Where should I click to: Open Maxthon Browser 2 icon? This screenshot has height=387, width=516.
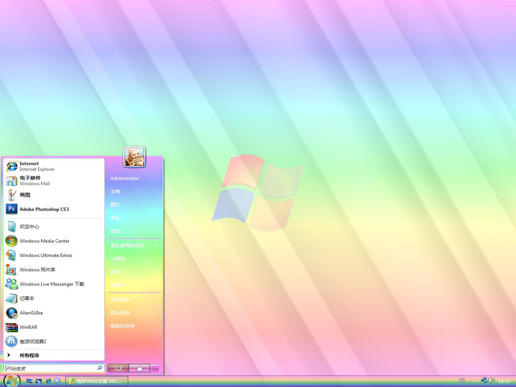(12, 341)
